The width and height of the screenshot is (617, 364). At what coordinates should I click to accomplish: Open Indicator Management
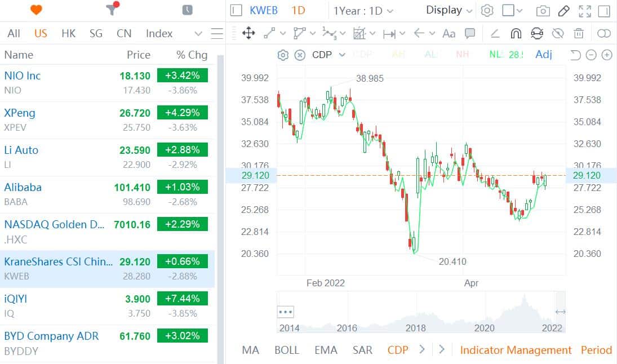tap(516, 350)
